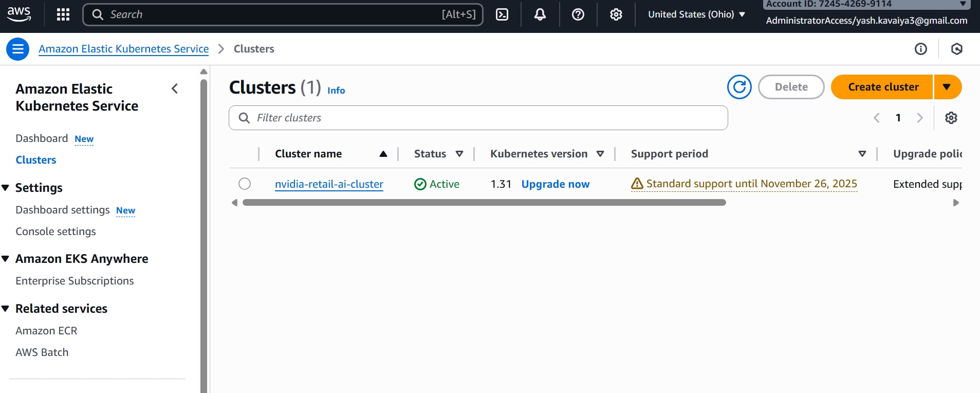Click the Upgrade now link
The image size is (980, 393).
[x=556, y=184]
